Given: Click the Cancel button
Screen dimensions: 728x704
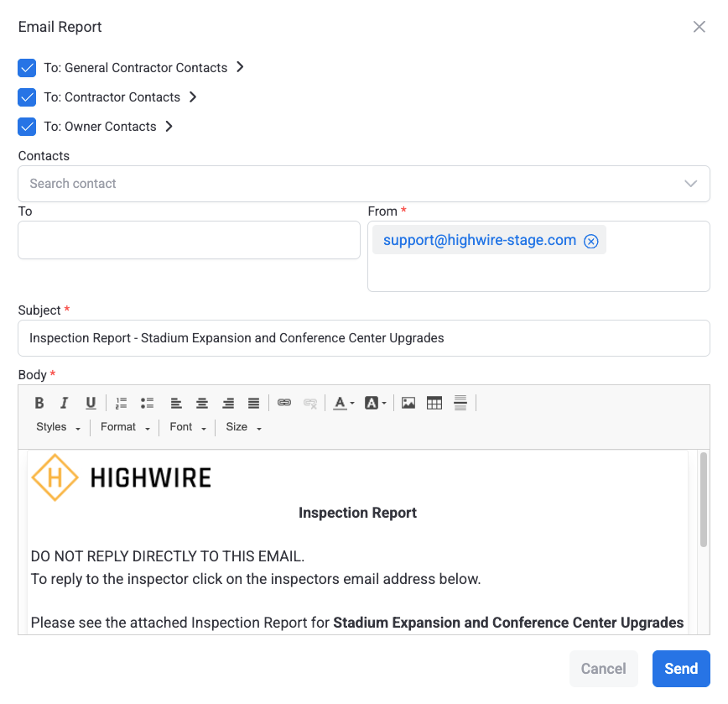Looking at the screenshot, I should pos(603,669).
